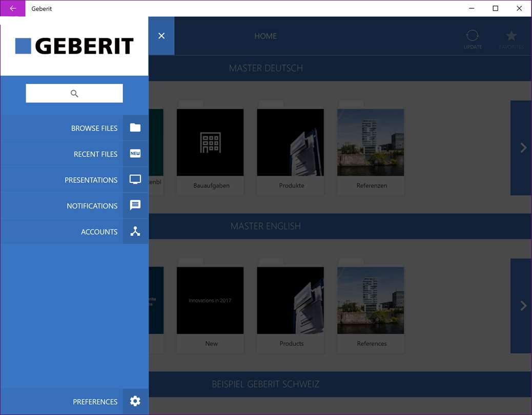Open the References folder thumbnail
This screenshot has width=532, height=415.
click(x=371, y=300)
